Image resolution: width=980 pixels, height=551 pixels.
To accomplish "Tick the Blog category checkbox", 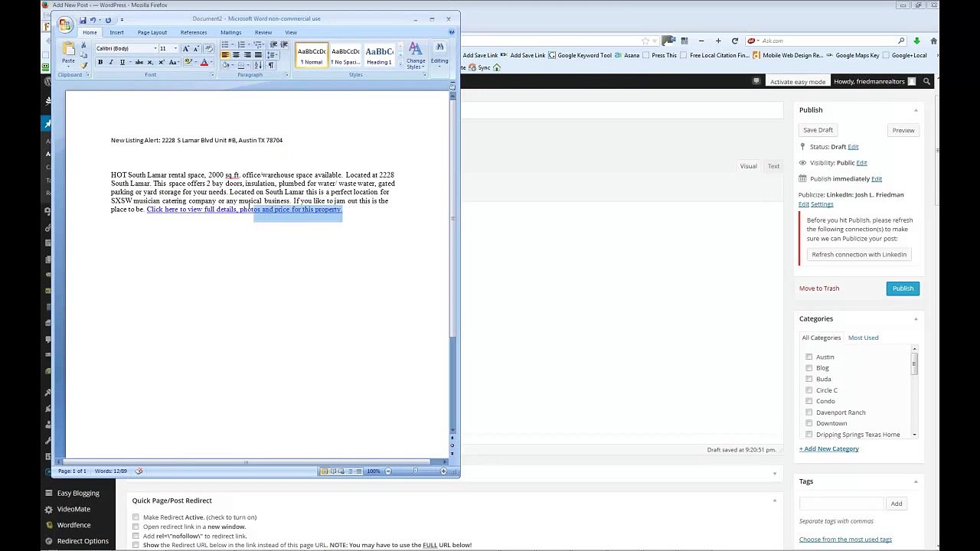I will (808, 368).
